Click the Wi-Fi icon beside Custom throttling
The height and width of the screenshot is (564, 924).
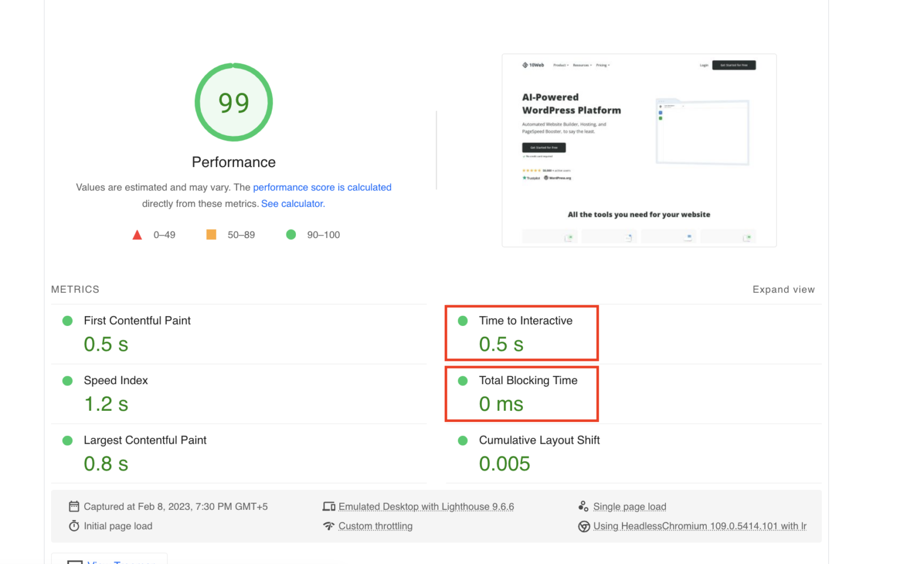coord(329,526)
